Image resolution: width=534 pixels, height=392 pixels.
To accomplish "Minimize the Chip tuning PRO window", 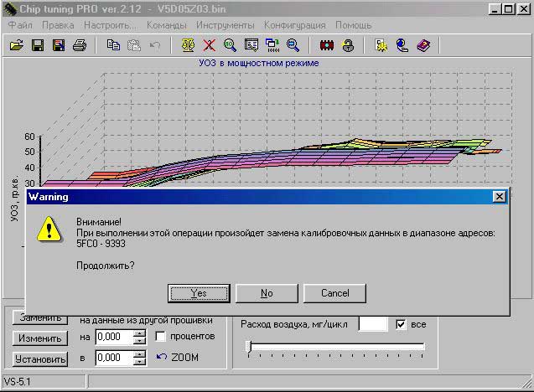I will (x=495, y=9).
